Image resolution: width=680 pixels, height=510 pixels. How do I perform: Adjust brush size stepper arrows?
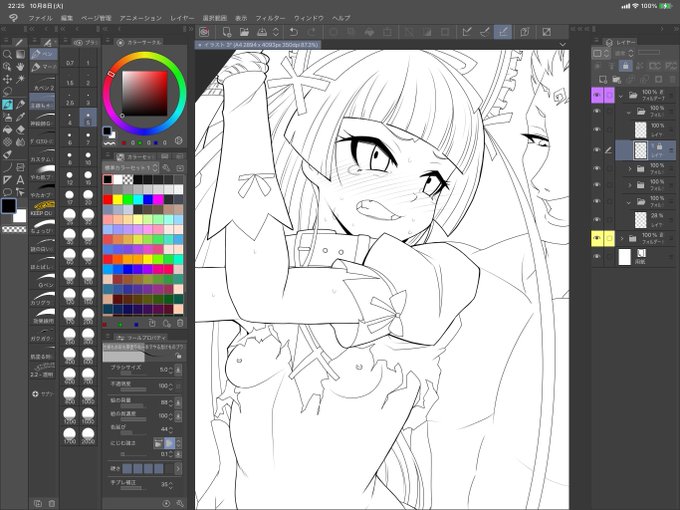pyautogui.click(x=170, y=369)
